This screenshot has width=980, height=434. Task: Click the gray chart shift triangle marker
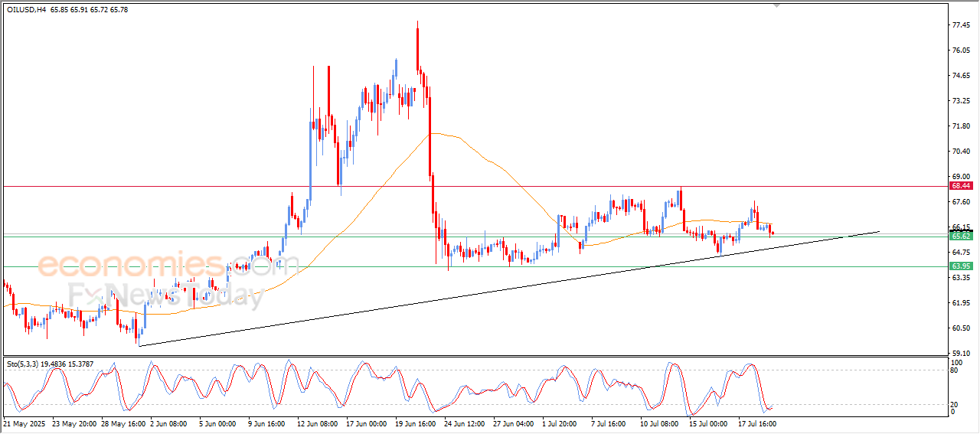click(778, 5)
